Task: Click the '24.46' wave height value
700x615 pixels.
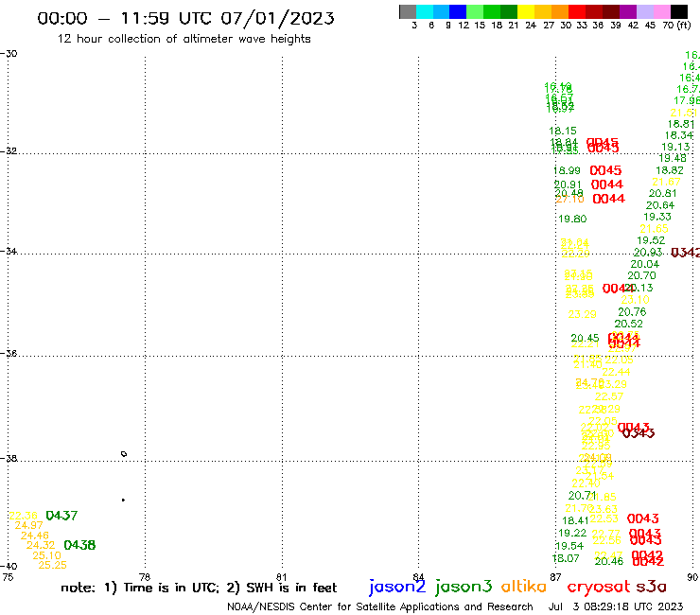Action: pos(35,536)
